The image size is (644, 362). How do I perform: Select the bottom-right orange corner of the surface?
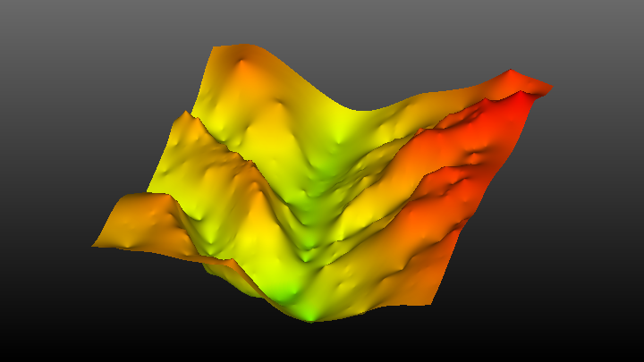(x=432, y=302)
